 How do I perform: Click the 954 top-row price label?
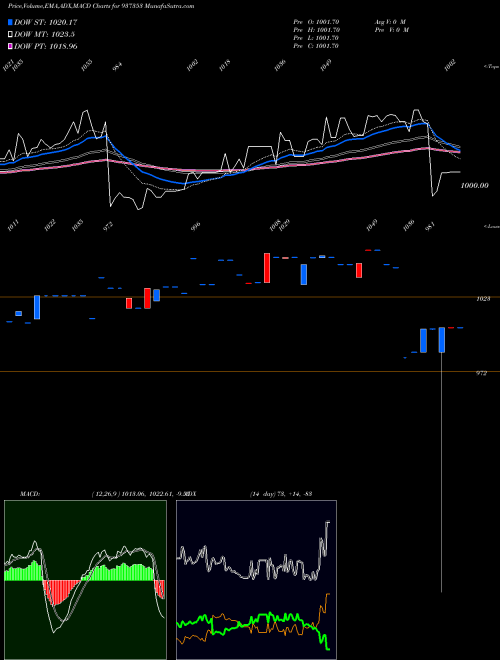tap(117, 66)
